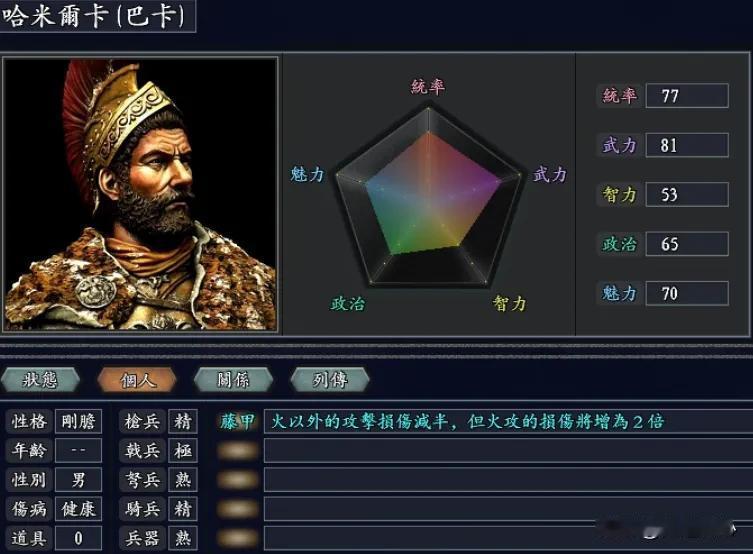This screenshot has width=753, height=554.
Task: Select the second empty skill slot icon
Action: (x=238, y=451)
